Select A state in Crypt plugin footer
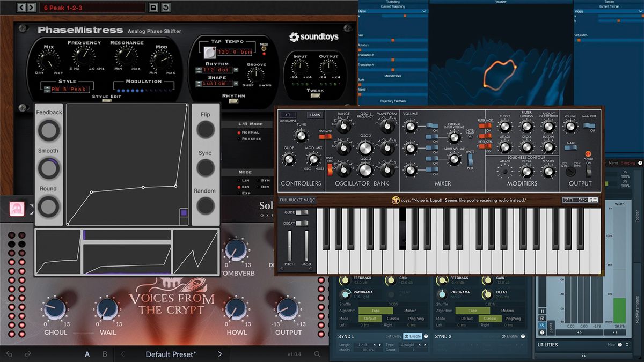The image size is (644, 362). coord(87,354)
